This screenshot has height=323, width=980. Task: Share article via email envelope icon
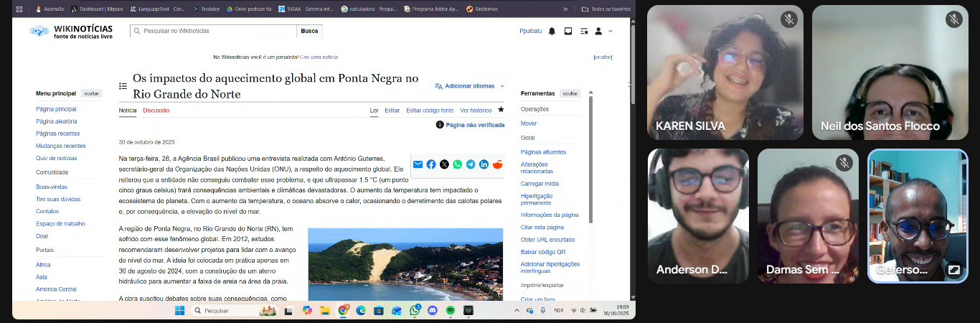pyautogui.click(x=418, y=164)
